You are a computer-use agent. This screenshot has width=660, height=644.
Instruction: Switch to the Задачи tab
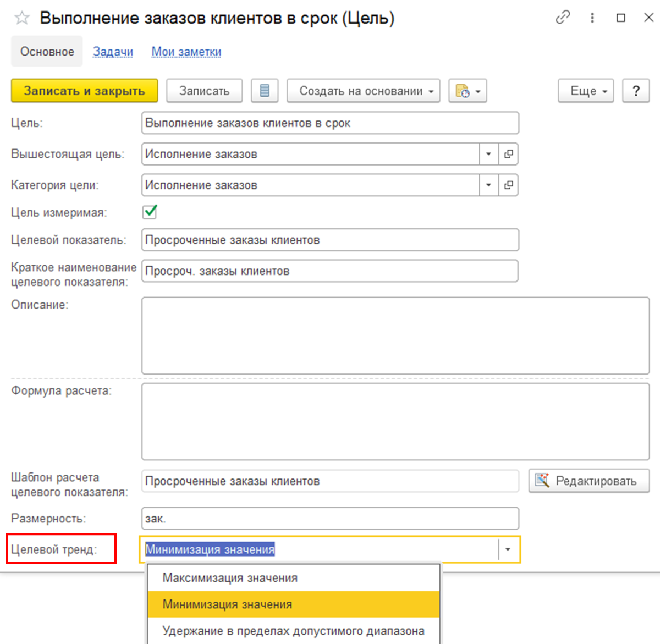pos(113,52)
